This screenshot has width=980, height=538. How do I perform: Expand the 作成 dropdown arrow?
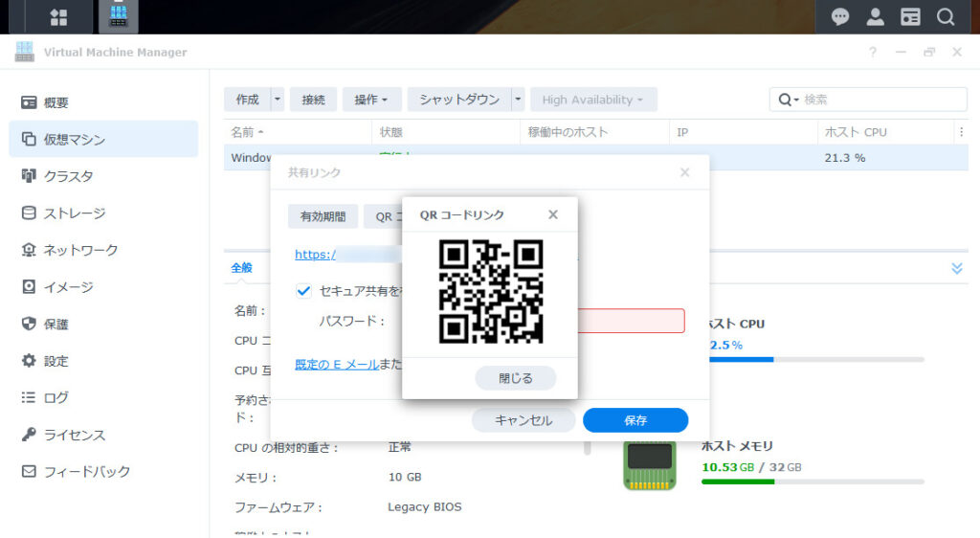click(278, 100)
